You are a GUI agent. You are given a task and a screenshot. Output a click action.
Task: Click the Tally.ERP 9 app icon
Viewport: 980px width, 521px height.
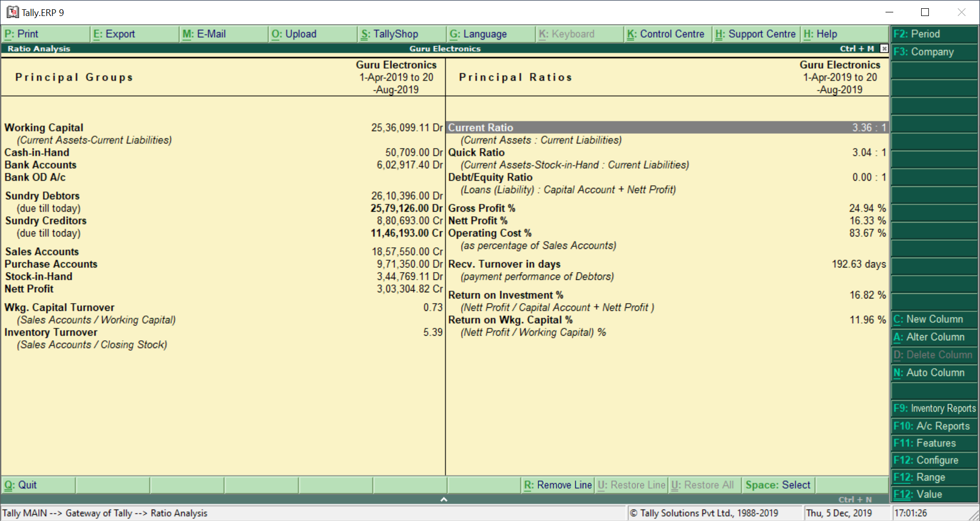pos(12,12)
